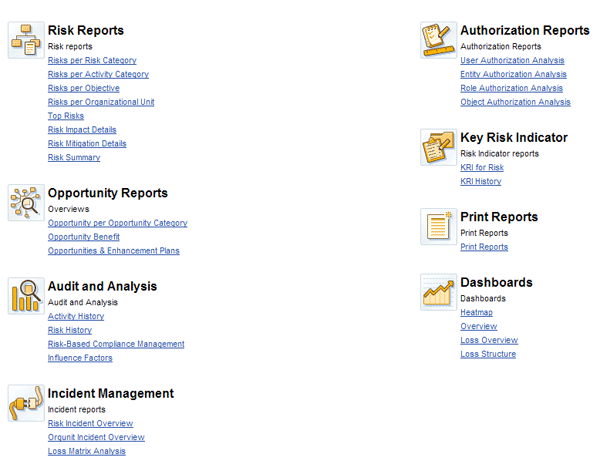Open Opportunity per Opportunity Category link
Image resolution: width=600 pixels, height=464 pixels.
117,223
